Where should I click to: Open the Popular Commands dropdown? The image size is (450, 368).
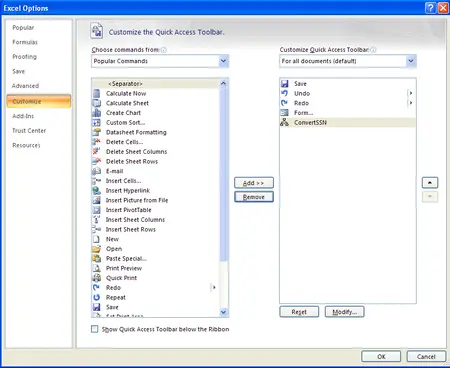point(223,61)
